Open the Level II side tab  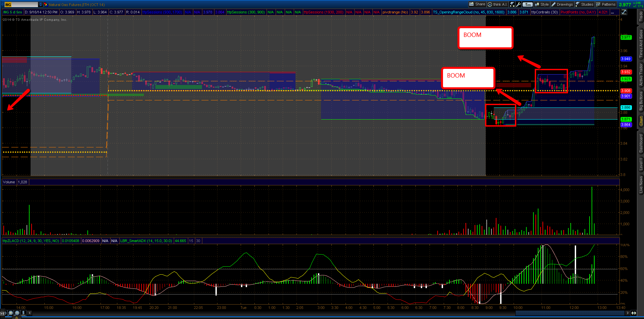641,164
